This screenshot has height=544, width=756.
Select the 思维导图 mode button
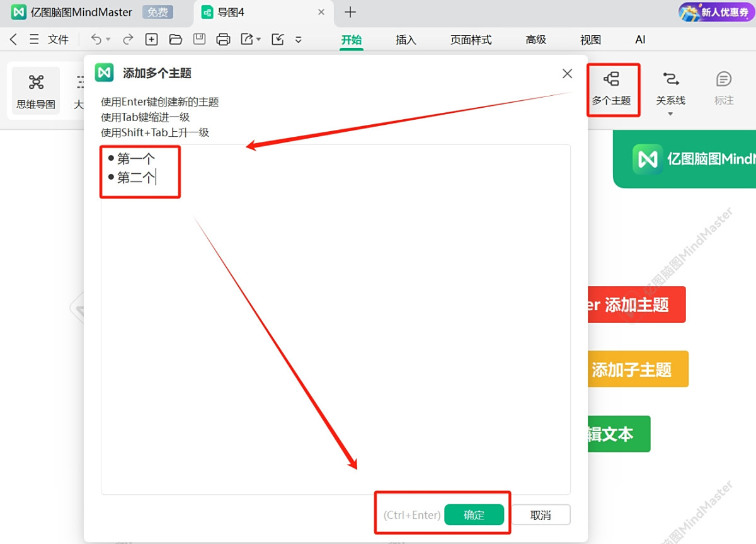(x=36, y=91)
